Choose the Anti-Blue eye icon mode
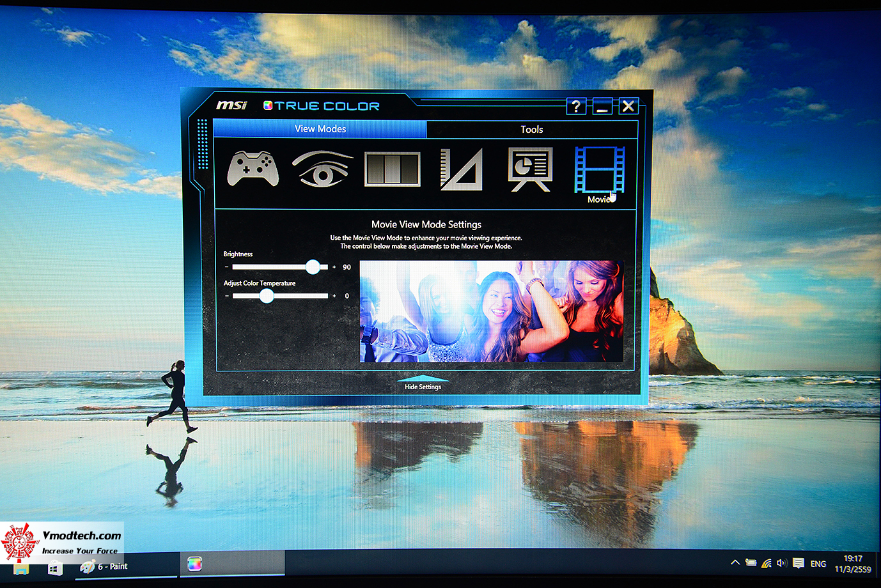Screen dimensions: 881x588 [322, 169]
